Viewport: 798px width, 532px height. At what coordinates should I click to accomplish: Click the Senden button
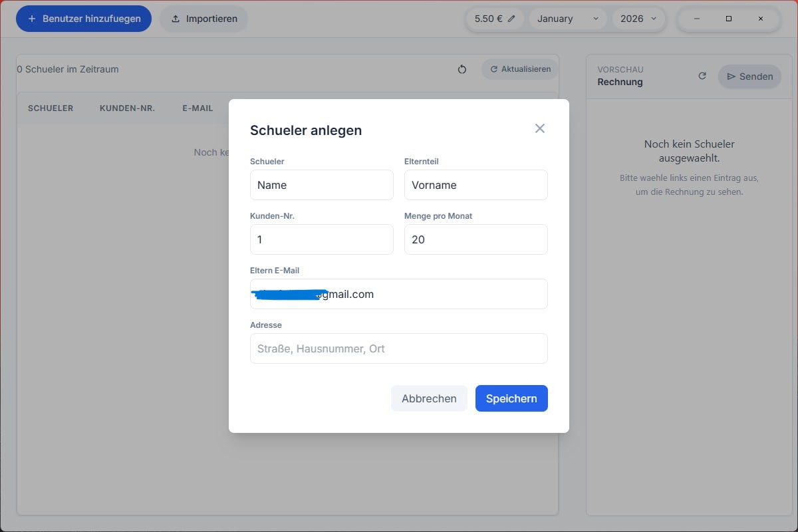(x=749, y=76)
